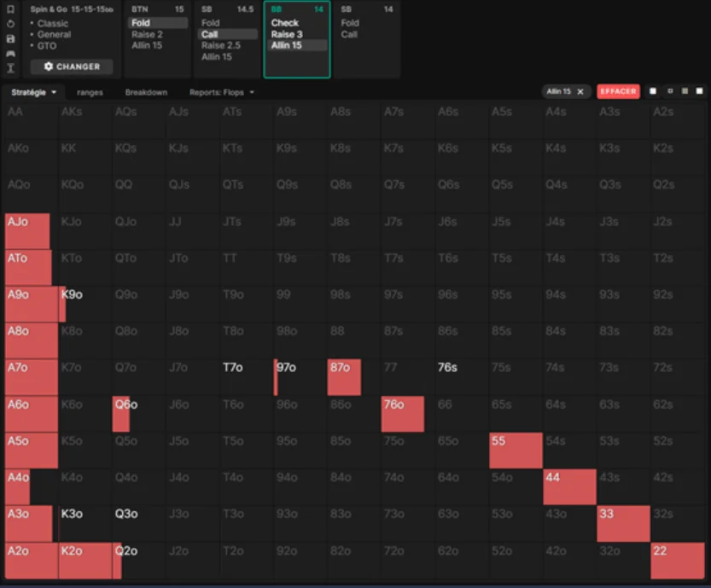The image size is (711, 588).
Task: Switch to the ranges tab
Action: coord(90,92)
